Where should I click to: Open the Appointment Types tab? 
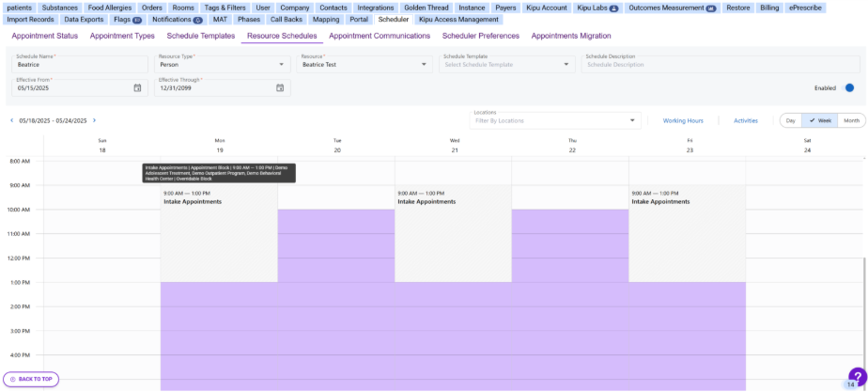pos(122,36)
